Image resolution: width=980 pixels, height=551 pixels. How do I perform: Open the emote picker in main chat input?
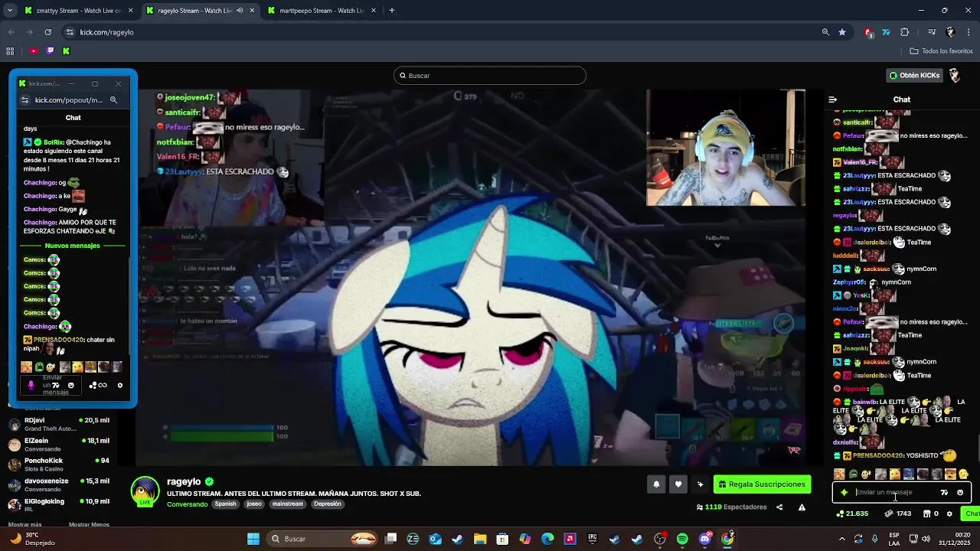coord(960,493)
